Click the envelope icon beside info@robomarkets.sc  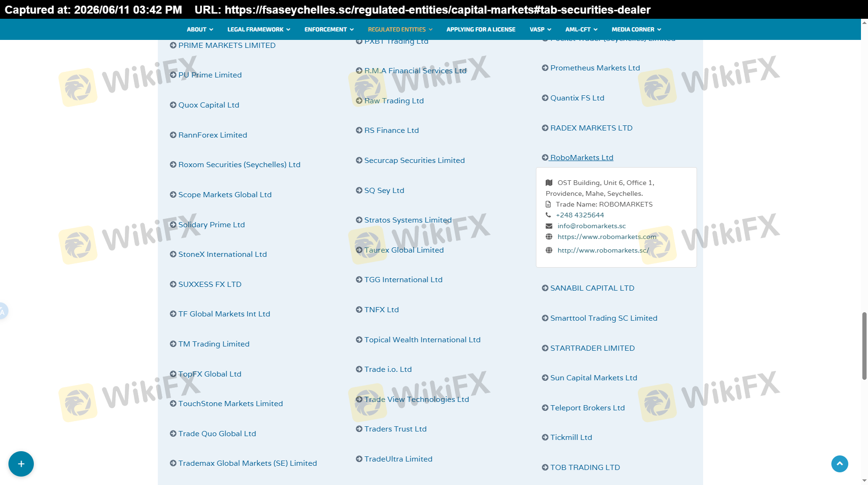point(549,226)
